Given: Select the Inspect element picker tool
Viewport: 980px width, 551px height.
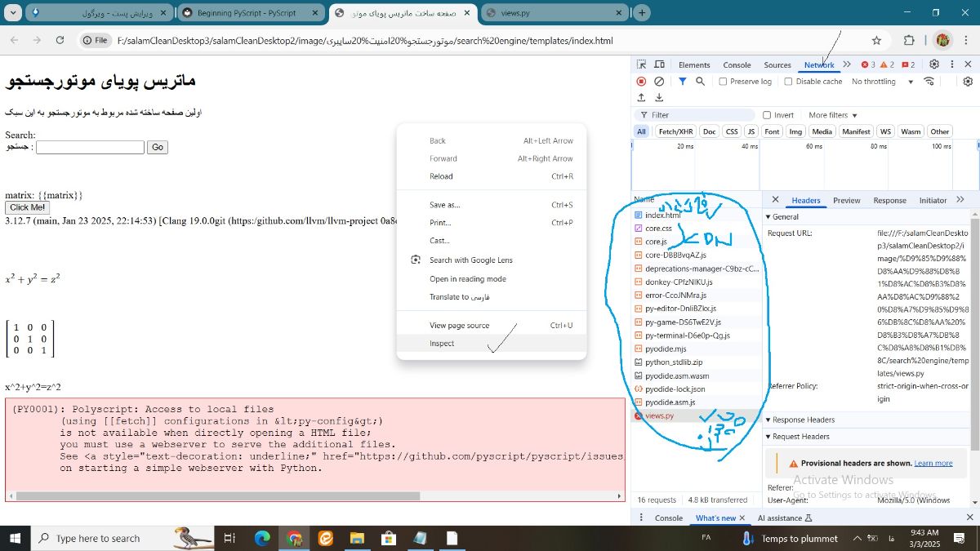Looking at the screenshot, I should click(x=642, y=64).
